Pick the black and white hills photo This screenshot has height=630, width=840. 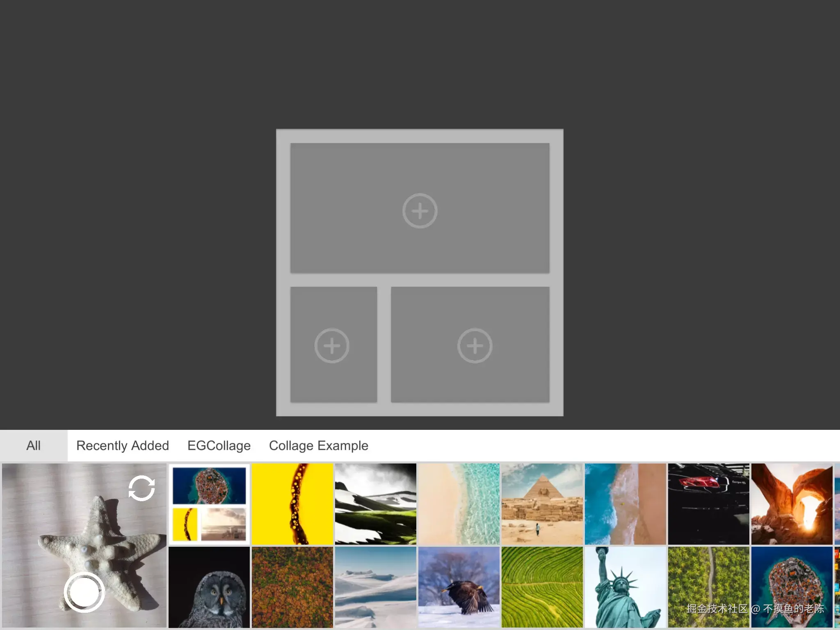(x=376, y=504)
